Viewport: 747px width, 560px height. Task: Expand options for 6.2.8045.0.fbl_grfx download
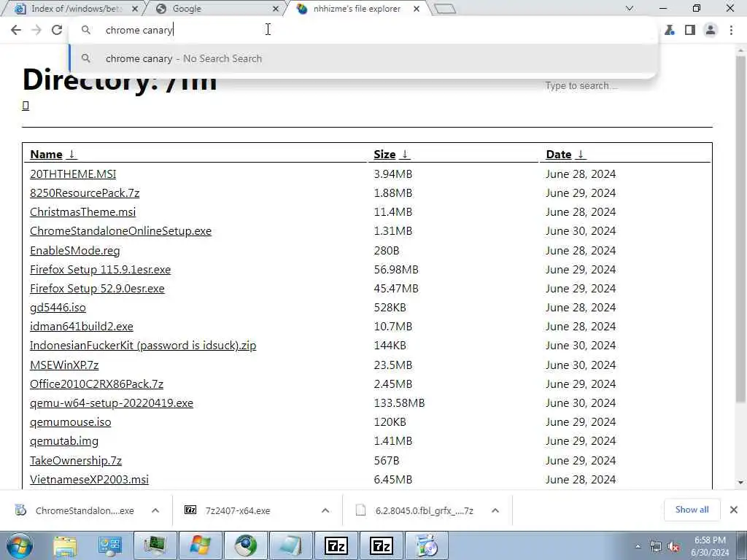(495, 510)
